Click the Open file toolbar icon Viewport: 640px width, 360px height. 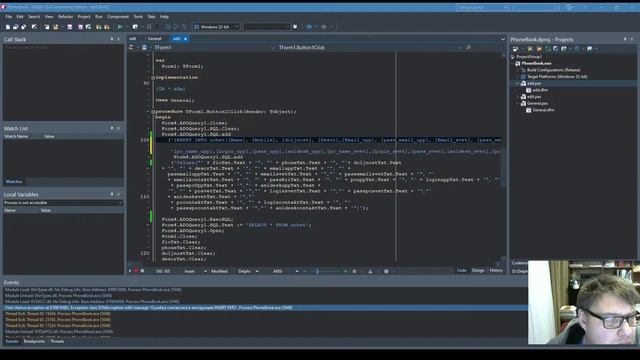[16, 27]
